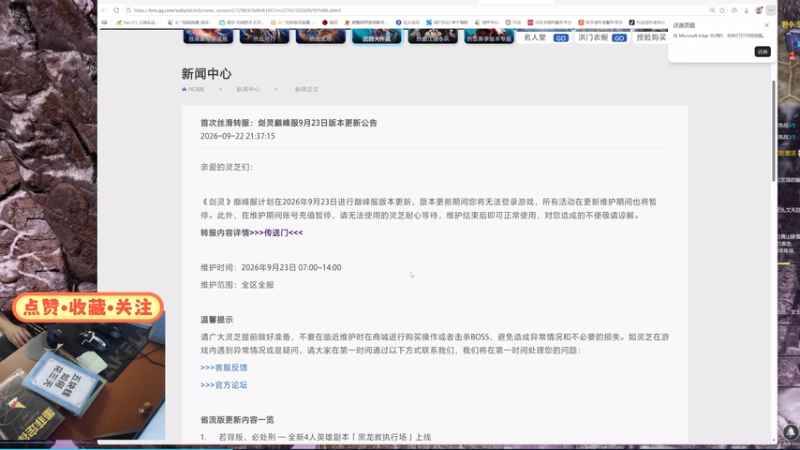800x450 pixels.
Task: Open the 捏脸购买 navigation item
Action: (651, 38)
